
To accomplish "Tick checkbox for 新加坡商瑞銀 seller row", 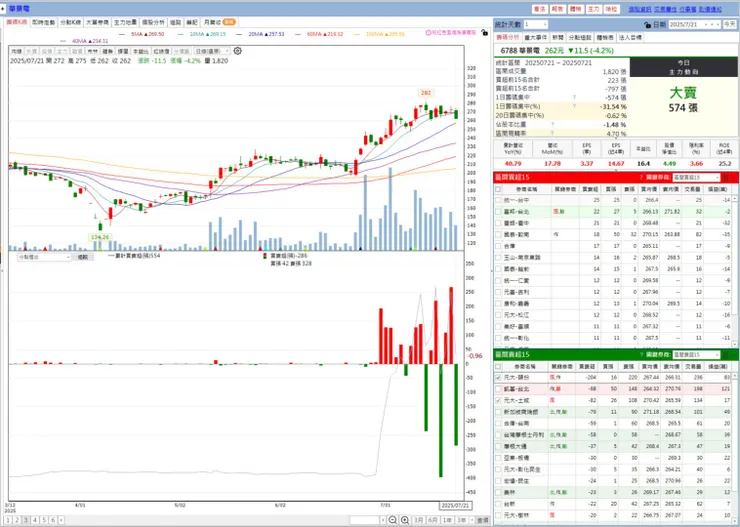I will (x=498, y=412).
